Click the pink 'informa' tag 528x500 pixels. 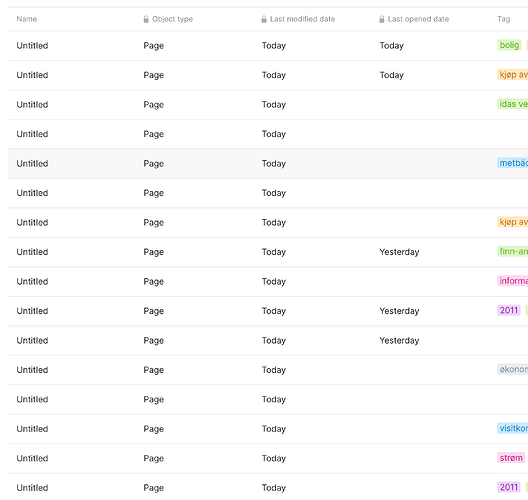tap(513, 281)
